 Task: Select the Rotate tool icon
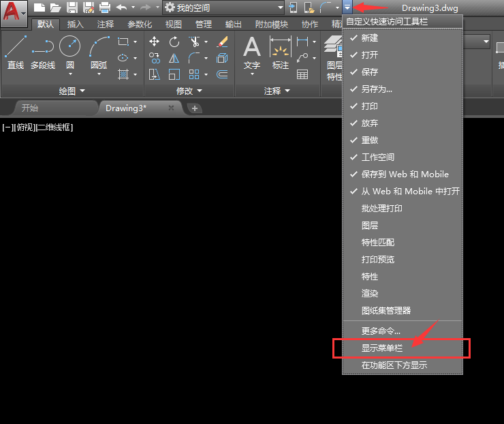[174, 42]
